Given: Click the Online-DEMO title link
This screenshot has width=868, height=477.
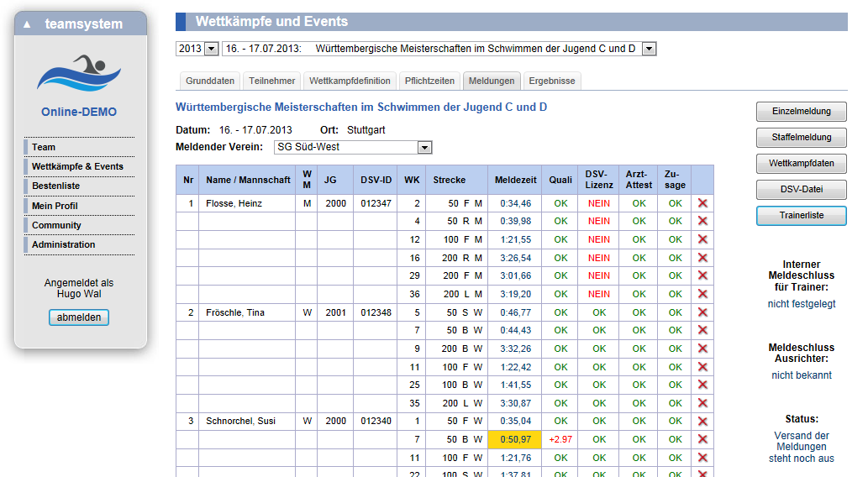Looking at the screenshot, I should click(x=79, y=112).
